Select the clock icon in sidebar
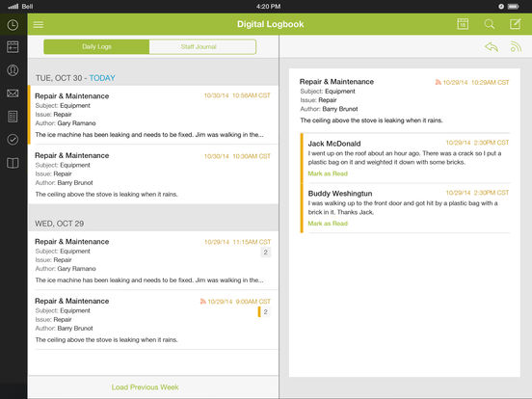This screenshot has height=399, width=532. [13, 25]
